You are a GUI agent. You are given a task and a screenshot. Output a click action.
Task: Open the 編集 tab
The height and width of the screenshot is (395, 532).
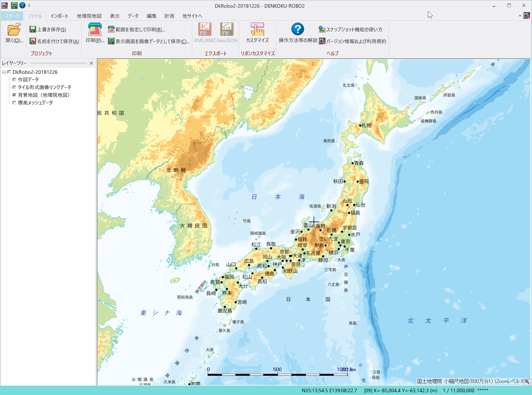[x=151, y=16]
